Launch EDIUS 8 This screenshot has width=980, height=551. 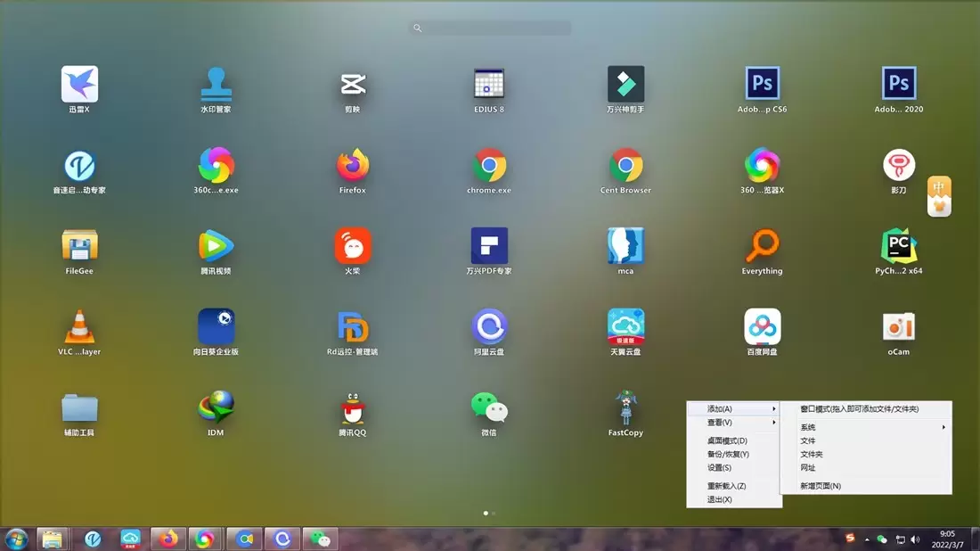click(489, 84)
